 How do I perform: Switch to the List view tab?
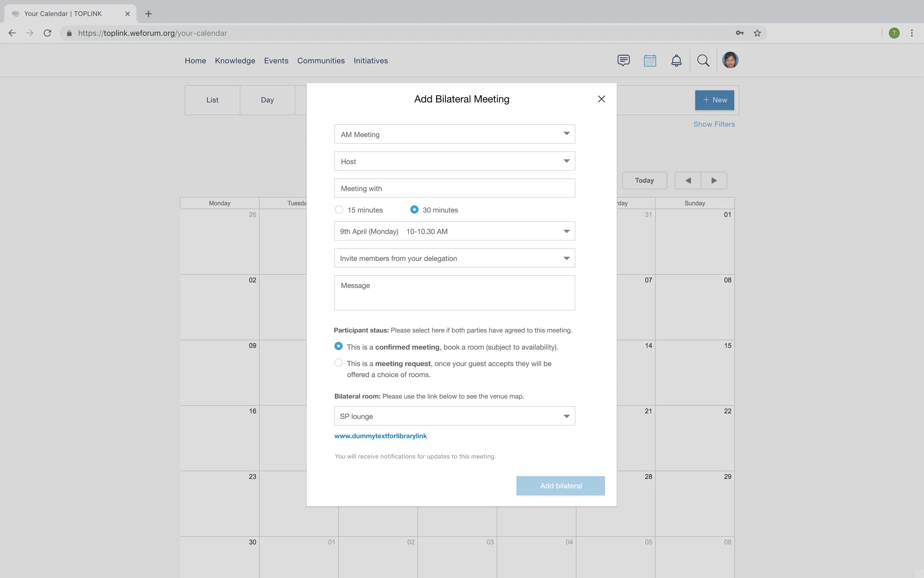pyautogui.click(x=213, y=100)
